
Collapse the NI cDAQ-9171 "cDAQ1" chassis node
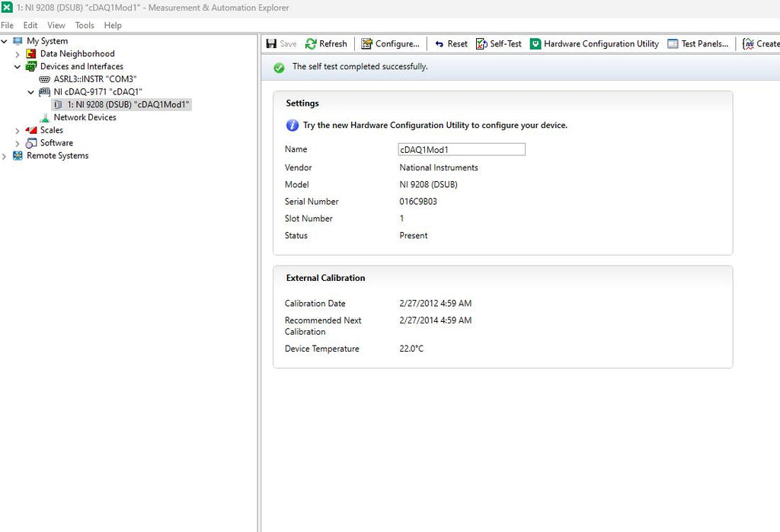30,92
